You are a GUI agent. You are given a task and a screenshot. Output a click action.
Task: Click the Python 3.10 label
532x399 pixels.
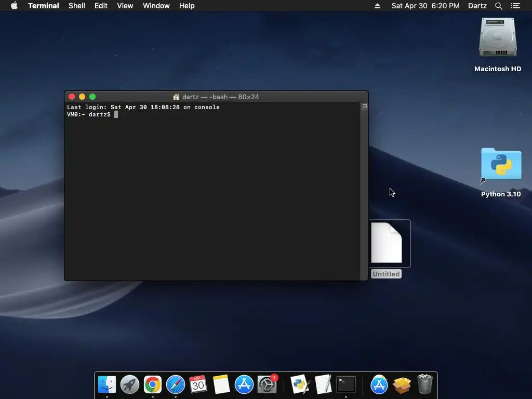pyautogui.click(x=501, y=194)
